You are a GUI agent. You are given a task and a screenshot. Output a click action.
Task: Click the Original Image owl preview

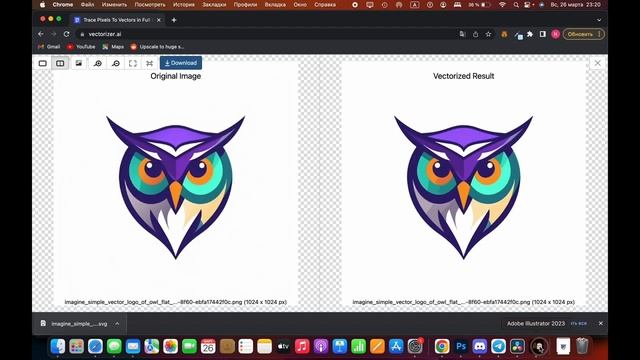[x=176, y=187]
